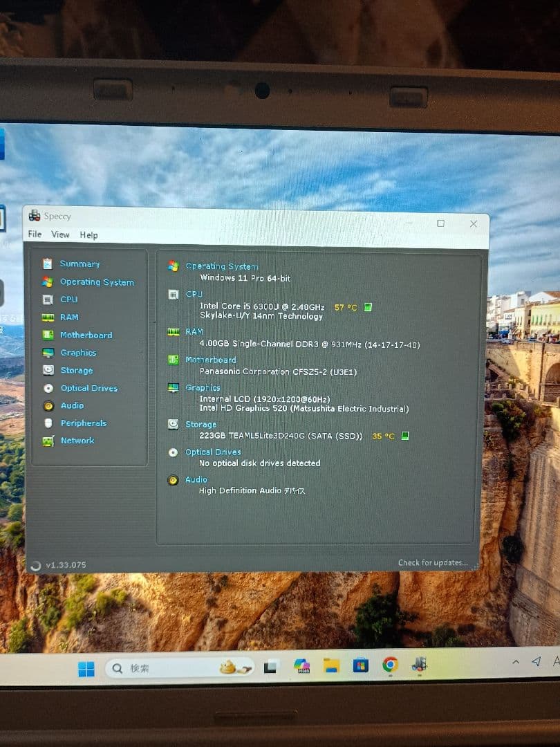Click the Check for updates link
This screenshot has width=560, height=747.
[433, 563]
